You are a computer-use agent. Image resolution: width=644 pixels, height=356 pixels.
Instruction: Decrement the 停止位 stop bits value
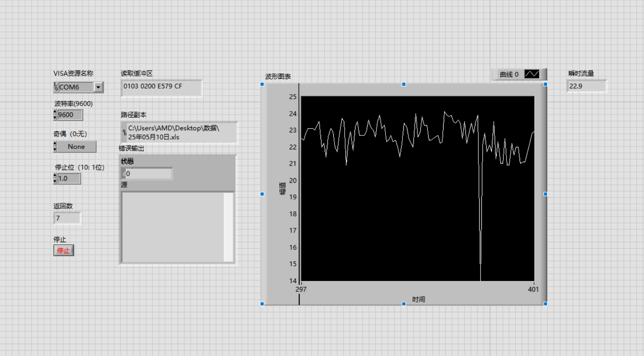click(x=55, y=181)
